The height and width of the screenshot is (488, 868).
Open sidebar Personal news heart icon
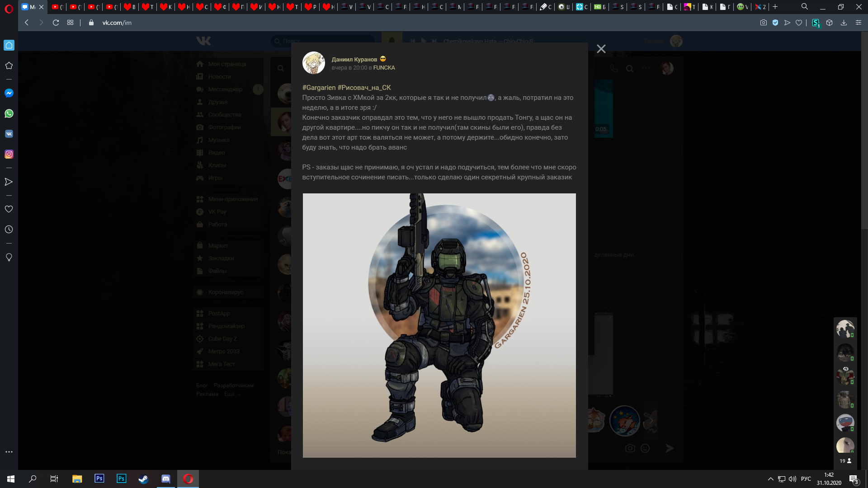(x=9, y=209)
